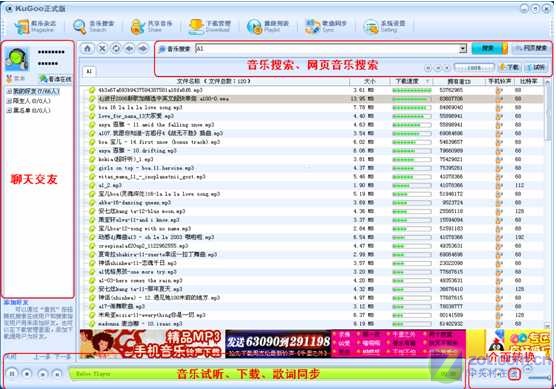Screen dimensions: 556x389
Task: Click the page number box near 下载 button
Action: tap(474, 67)
